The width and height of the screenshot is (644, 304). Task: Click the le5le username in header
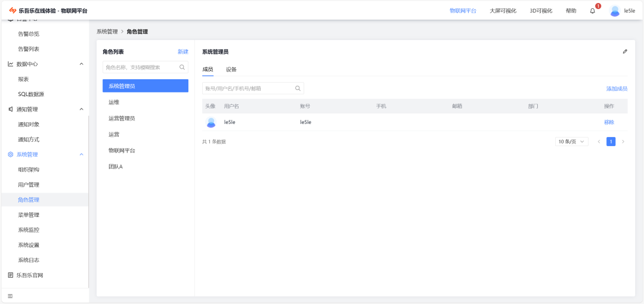[630, 11]
